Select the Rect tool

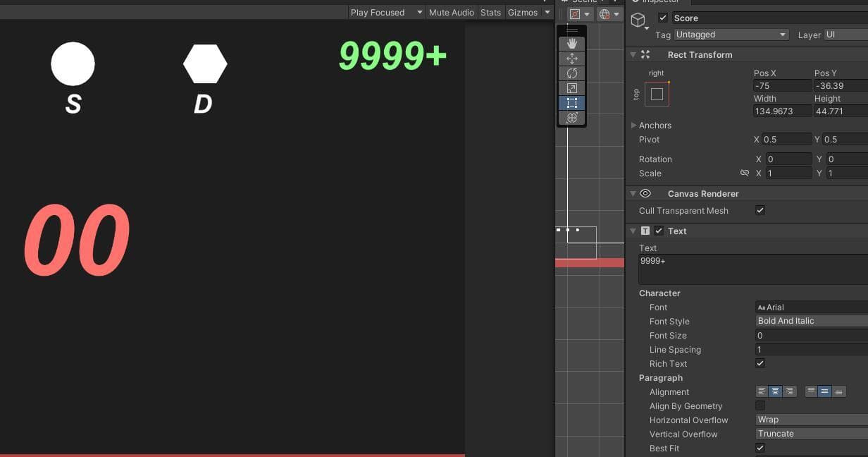tap(571, 103)
